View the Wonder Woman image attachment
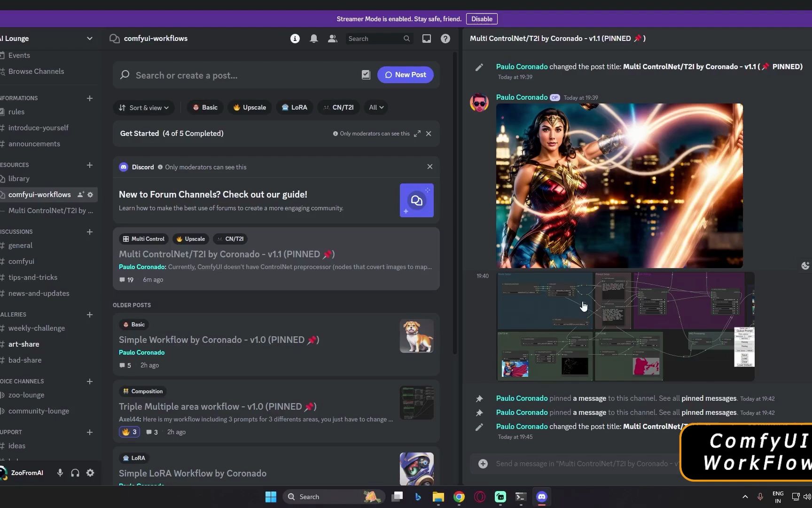The image size is (812, 508). click(619, 186)
